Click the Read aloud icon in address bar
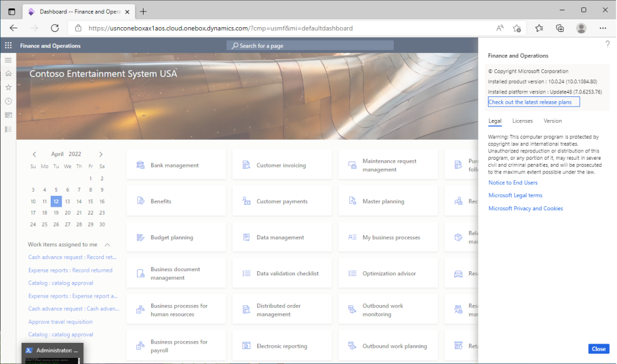617x364 pixels. (x=500, y=28)
